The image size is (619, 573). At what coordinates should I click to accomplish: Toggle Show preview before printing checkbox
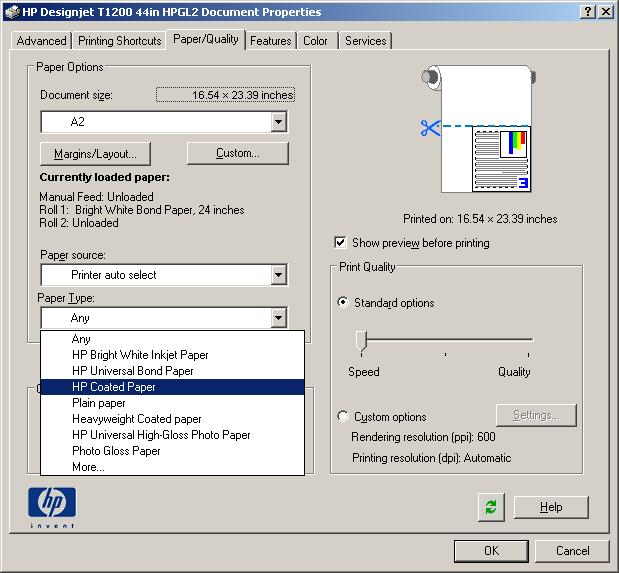click(x=340, y=242)
